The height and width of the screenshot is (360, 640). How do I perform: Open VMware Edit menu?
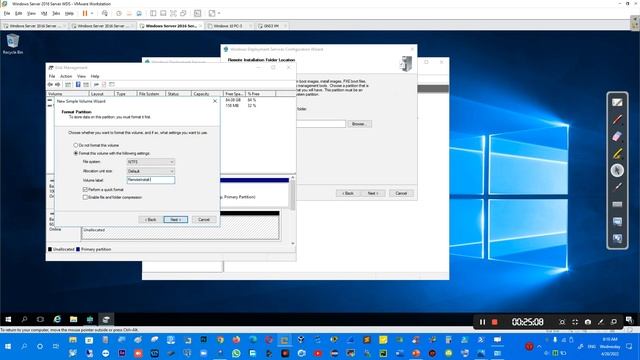pyautogui.click(x=18, y=13)
